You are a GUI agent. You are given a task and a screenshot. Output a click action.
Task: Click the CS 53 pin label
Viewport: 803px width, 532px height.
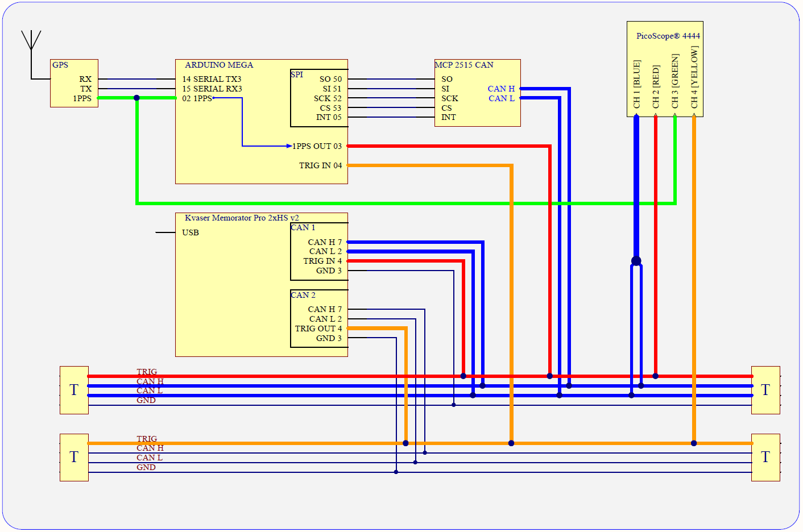pyautogui.click(x=330, y=108)
